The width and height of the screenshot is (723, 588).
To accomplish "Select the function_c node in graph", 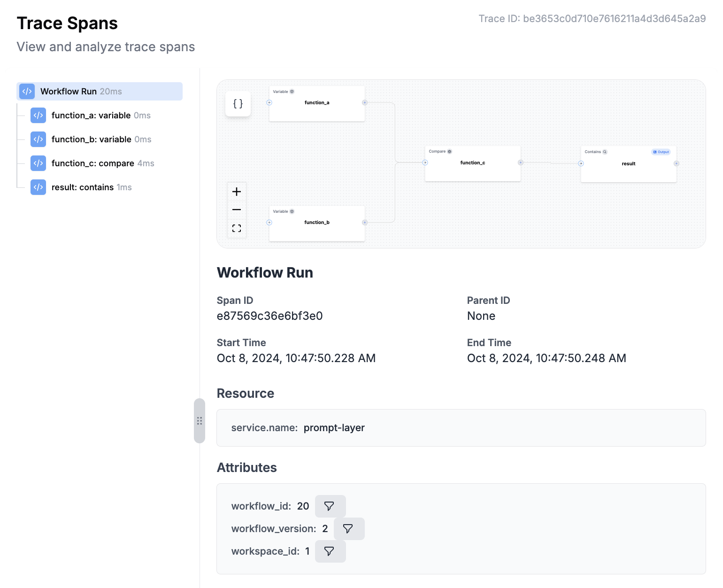I will click(473, 164).
